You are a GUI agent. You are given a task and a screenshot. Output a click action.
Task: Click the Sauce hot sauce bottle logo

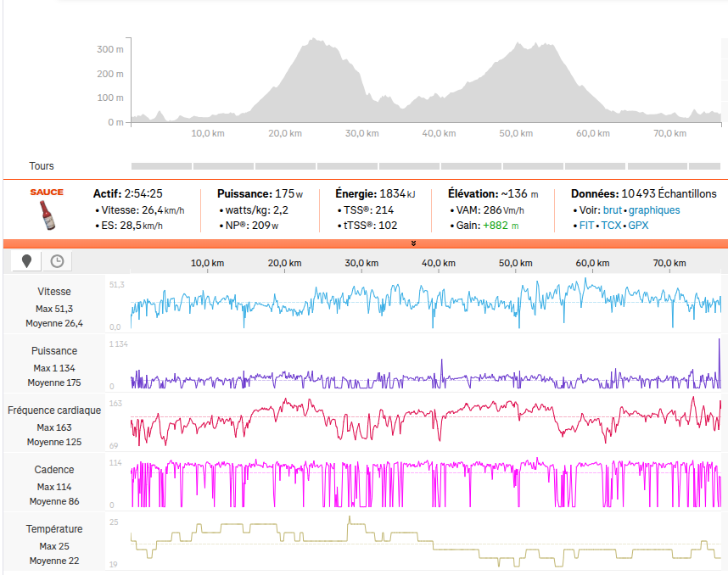coord(48,210)
